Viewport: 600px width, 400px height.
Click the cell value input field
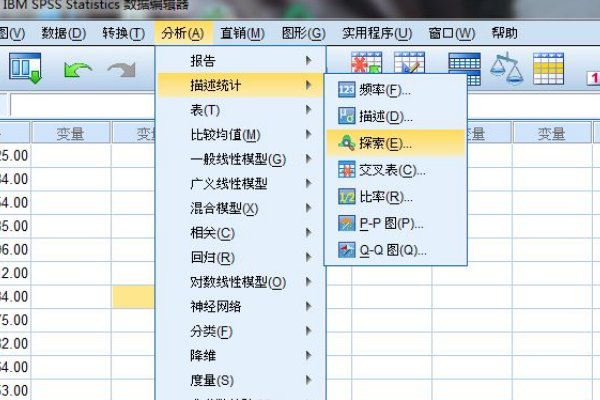[83, 105]
